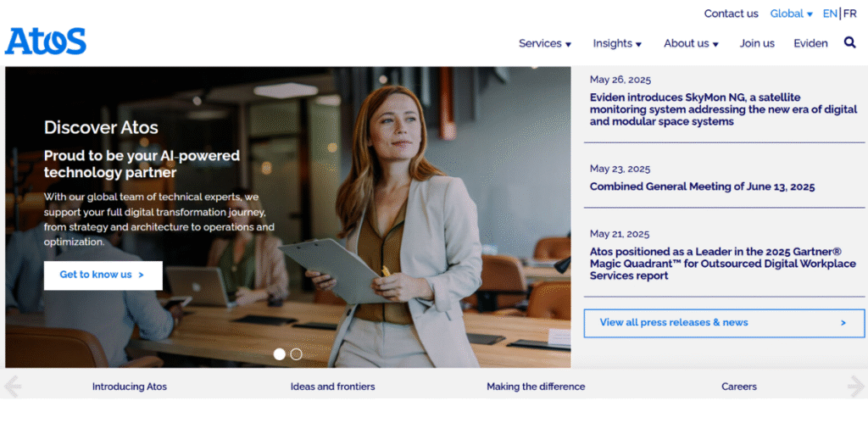Select Careers tab
868x434 pixels.
[739, 387]
